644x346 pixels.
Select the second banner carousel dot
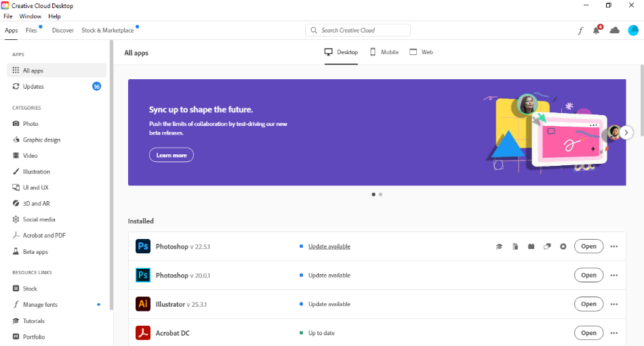381,194
